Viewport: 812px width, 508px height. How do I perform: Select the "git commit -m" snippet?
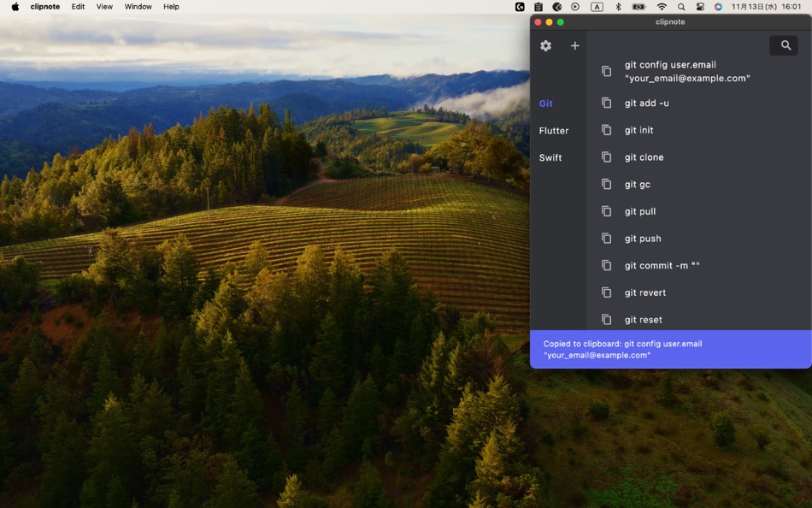point(662,265)
